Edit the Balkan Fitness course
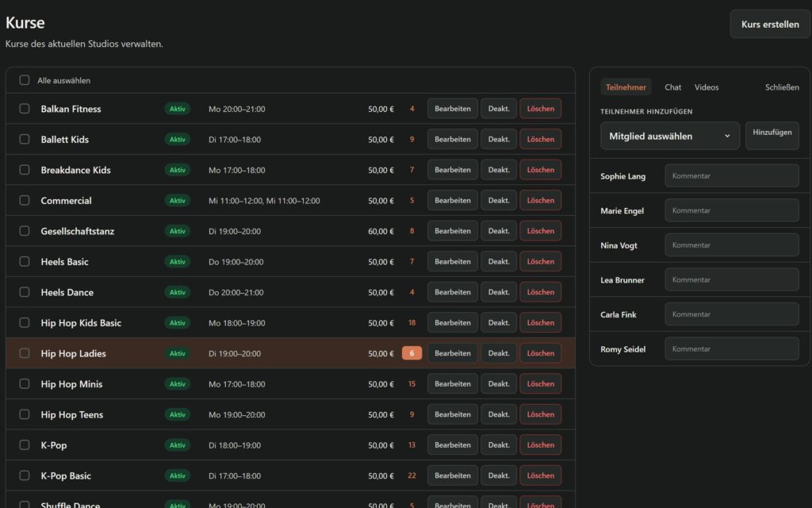The image size is (812, 508). point(453,108)
